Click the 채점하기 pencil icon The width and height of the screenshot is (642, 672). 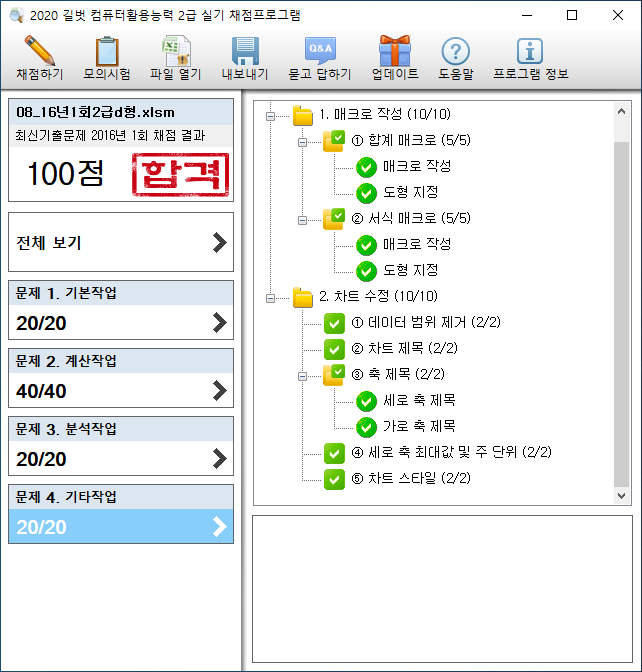click(39, 50)
